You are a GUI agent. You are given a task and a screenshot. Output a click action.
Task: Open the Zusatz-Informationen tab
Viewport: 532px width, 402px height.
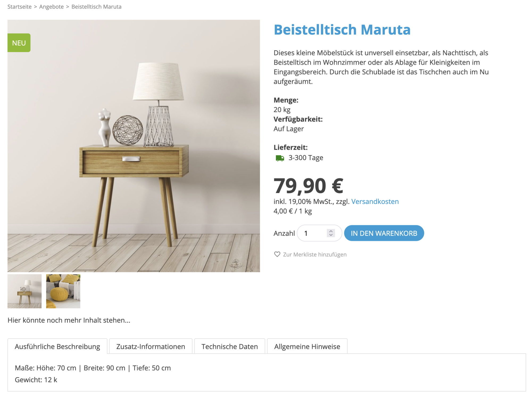150,346
